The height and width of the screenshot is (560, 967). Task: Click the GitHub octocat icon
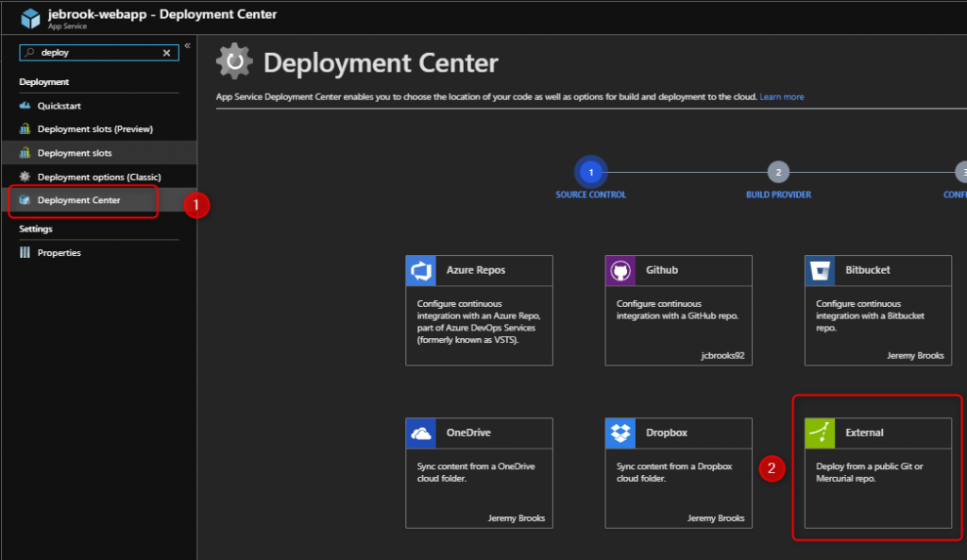[620, 271]
